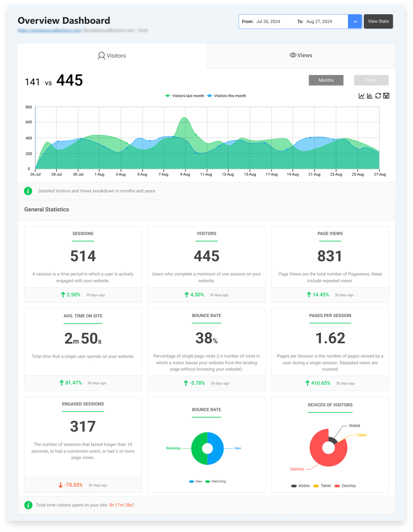Screen dimensions: 413x532
Task: Click the eye icon on the Views tab
Action: [x=292, y=55]
